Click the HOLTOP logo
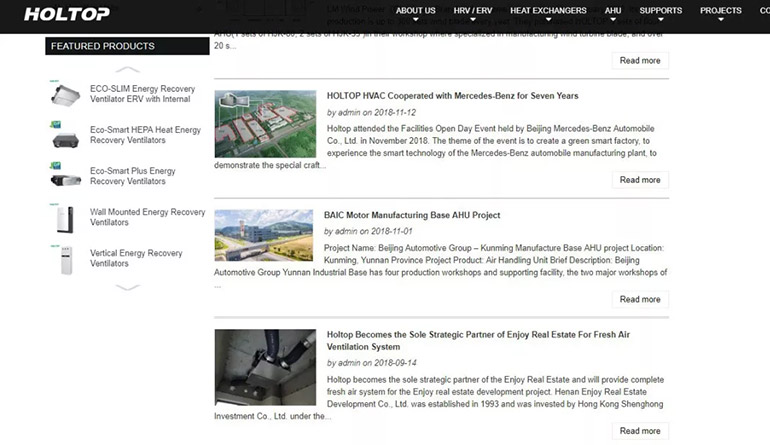770x445 pixels. tap(67, 14)
